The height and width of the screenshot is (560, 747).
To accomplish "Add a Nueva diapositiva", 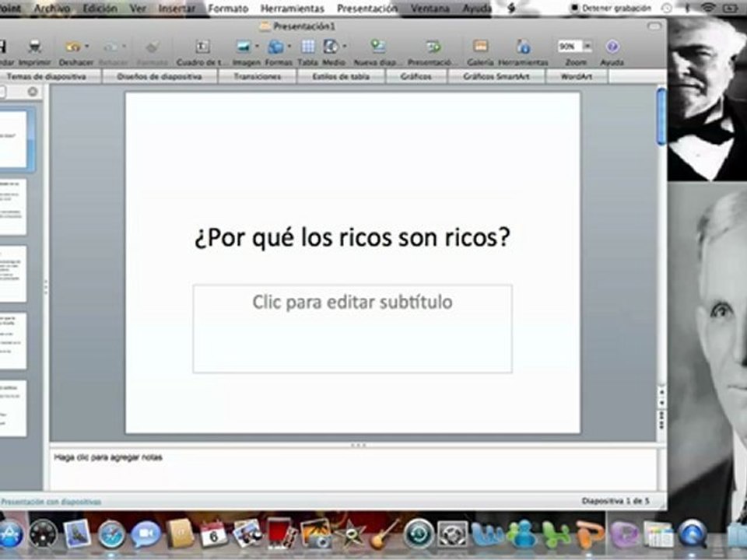I will (378, 47).
